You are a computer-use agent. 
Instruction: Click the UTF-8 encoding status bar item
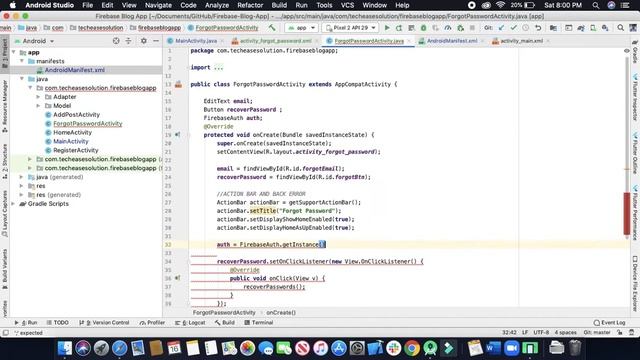[x=541, y=332]
